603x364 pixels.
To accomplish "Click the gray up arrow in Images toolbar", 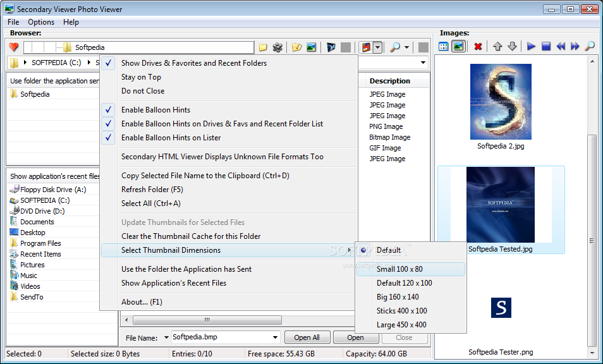I will click(x=497, y=47).
